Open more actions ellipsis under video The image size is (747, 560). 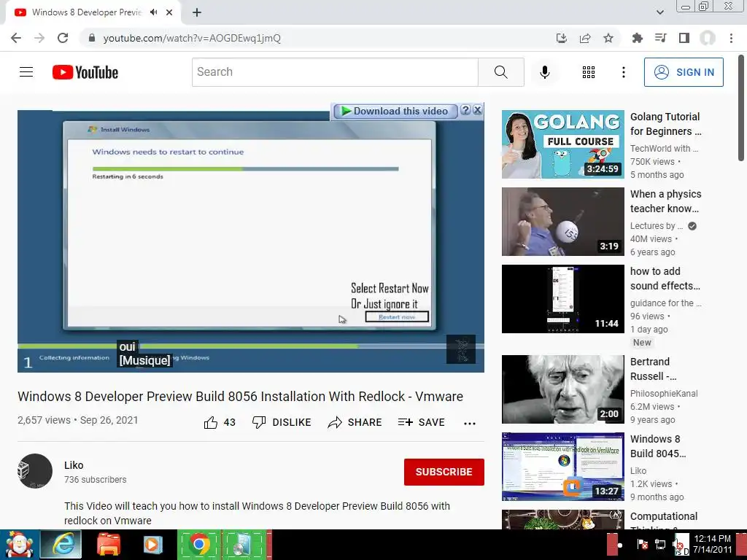tap(469, 424)
